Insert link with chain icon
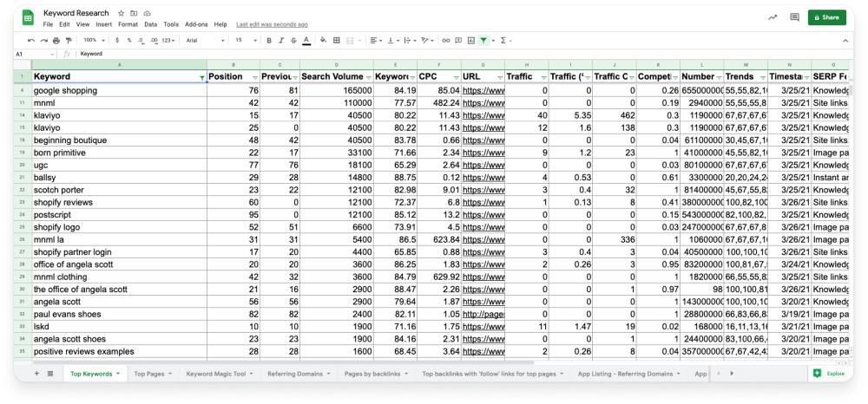Viewport: 868px width, 404px height. [445, 41]
